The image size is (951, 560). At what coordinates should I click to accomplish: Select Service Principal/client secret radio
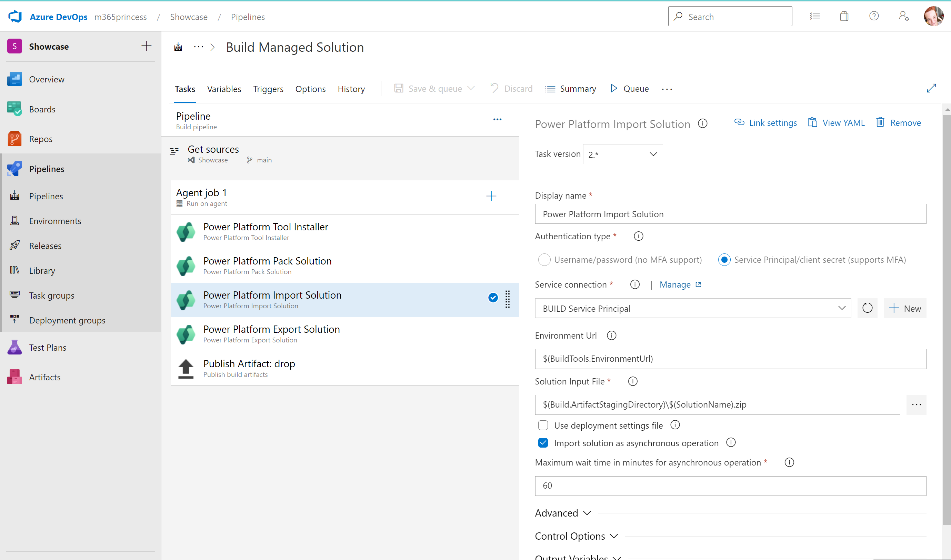(x=724, y=260)
